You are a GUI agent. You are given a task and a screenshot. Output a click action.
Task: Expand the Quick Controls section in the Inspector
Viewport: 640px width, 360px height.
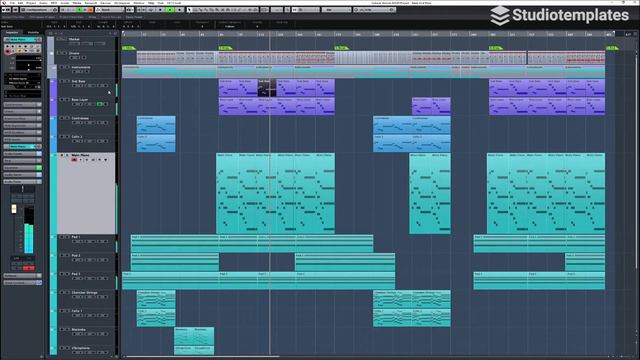tap(22, 282)
